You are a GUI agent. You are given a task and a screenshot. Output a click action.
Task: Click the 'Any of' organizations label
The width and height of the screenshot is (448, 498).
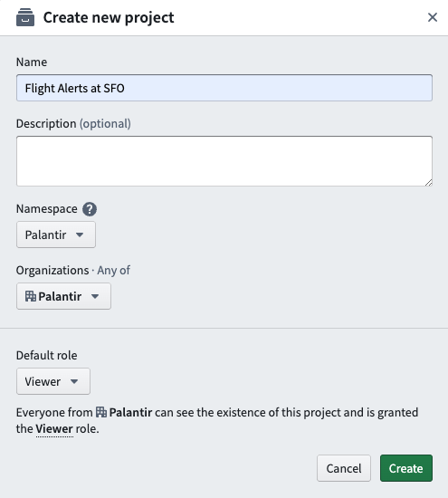click(x=113, y=271)
